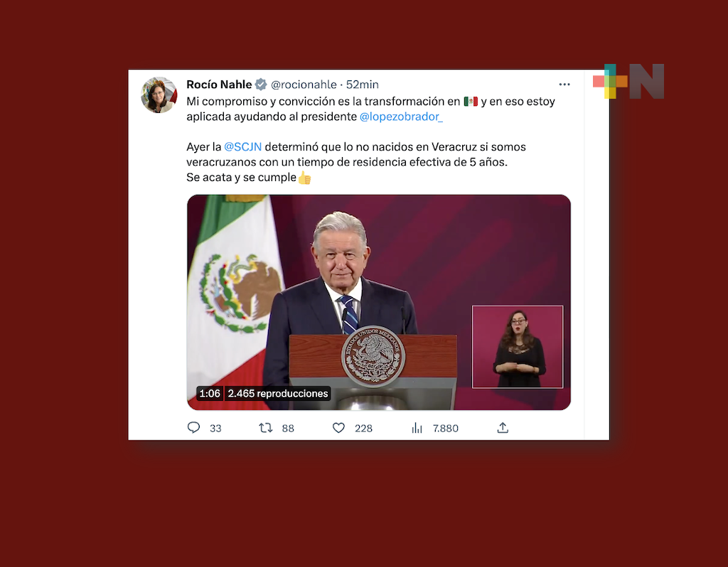Image resolution: width=728 pixels, height=567 pixels.
Task: Click the 228 likes count
Action: click(363, 428)
